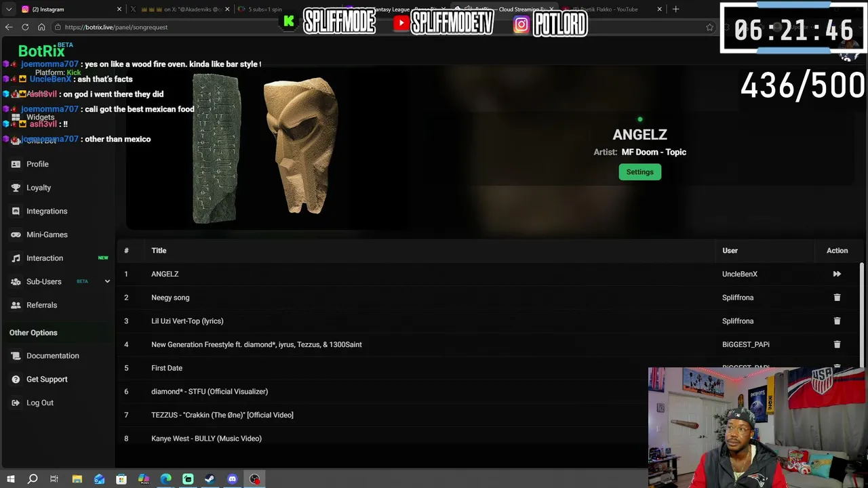The width and height of the screenshot is (868, 488).
Task: Click 'MF Doom - Topic' artist name
Action: (x=654, y=152)
